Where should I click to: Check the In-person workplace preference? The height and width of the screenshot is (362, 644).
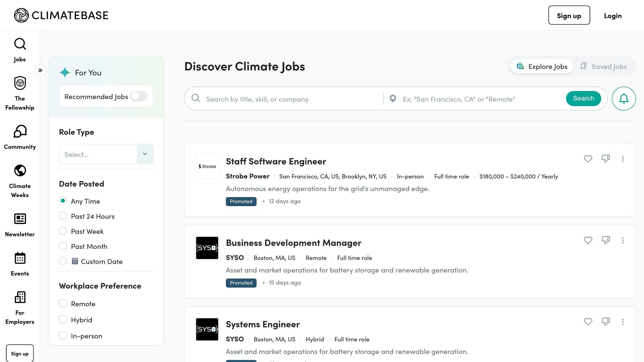pos(63,335)
